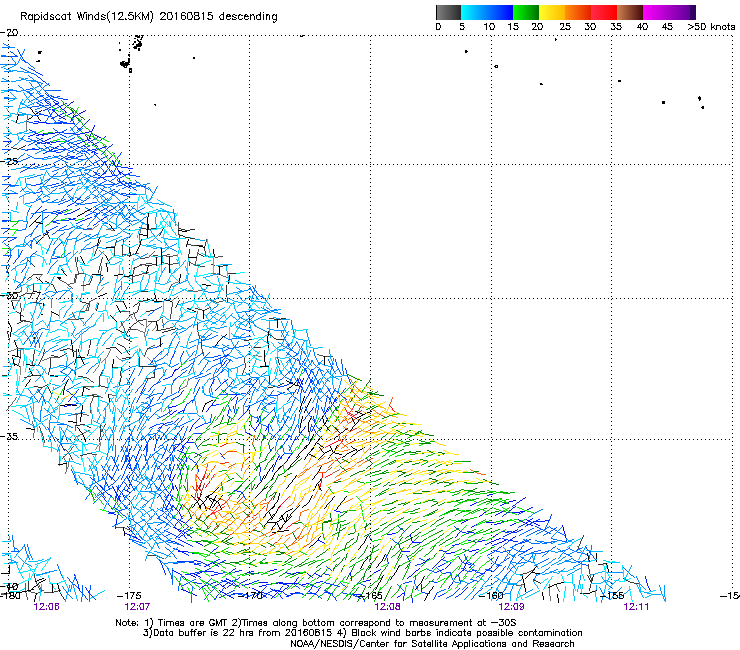This screenshot has width=740, height=650.
Task: Click the '-25' latitude axis label
Action: [x=9, y=161]
